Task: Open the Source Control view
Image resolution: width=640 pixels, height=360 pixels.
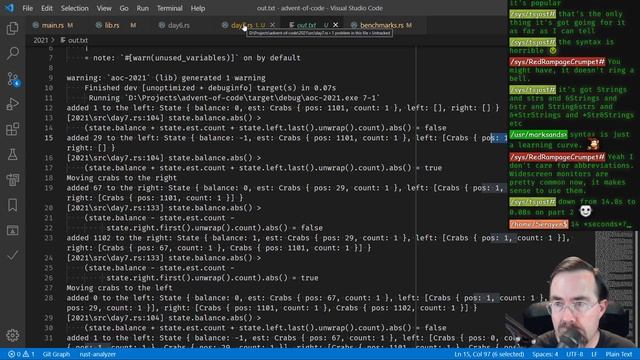Action: (x=13, y=79)
